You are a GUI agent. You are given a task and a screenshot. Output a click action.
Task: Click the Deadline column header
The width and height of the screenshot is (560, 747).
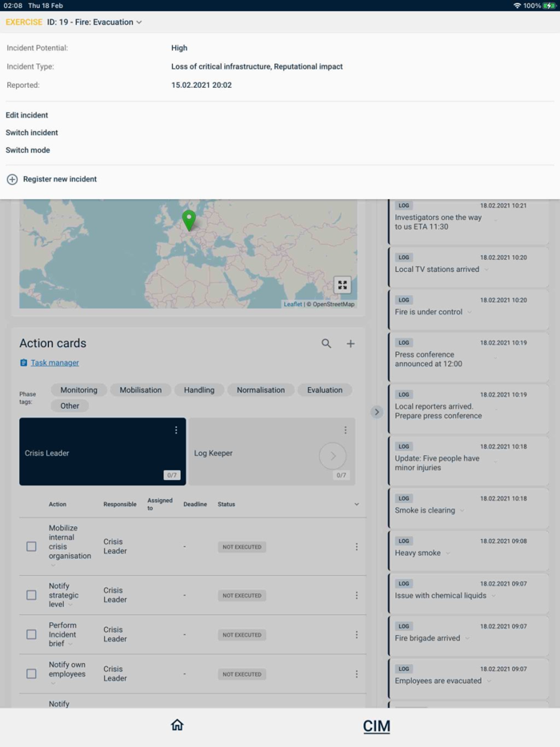[x=195, y=504]
